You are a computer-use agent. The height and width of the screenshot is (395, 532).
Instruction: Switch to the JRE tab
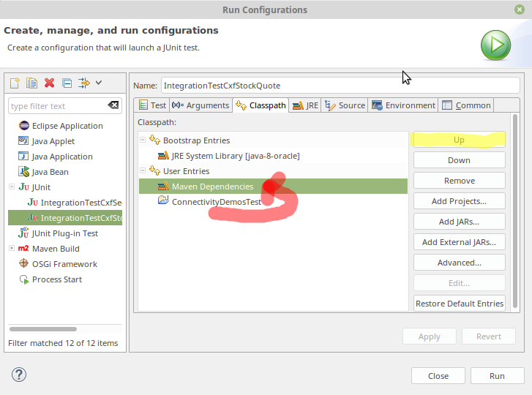tap(305, 105)
